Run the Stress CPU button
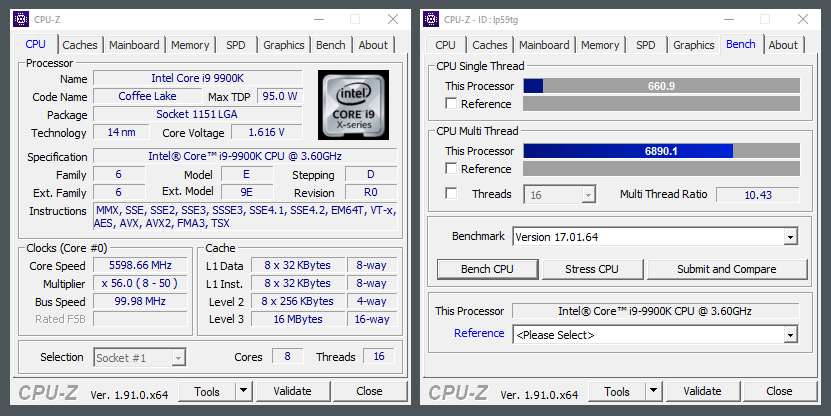The image size is (831, 416). coord(592,269)
